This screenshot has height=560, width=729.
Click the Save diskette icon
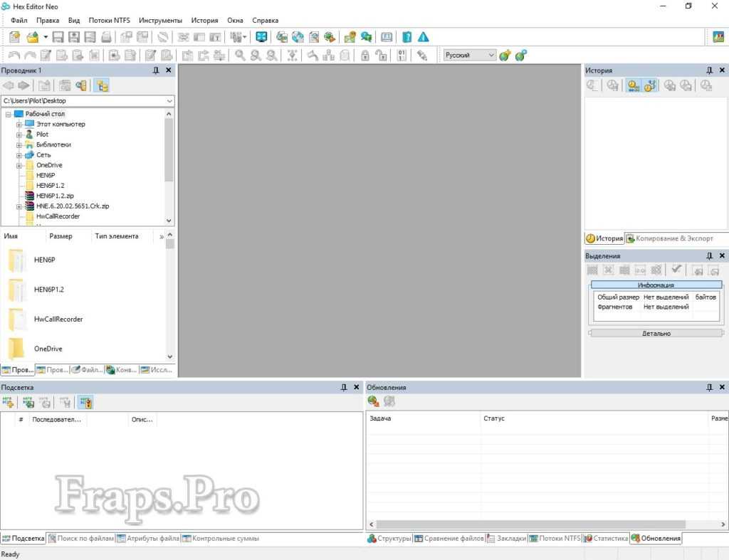(58, 37)
